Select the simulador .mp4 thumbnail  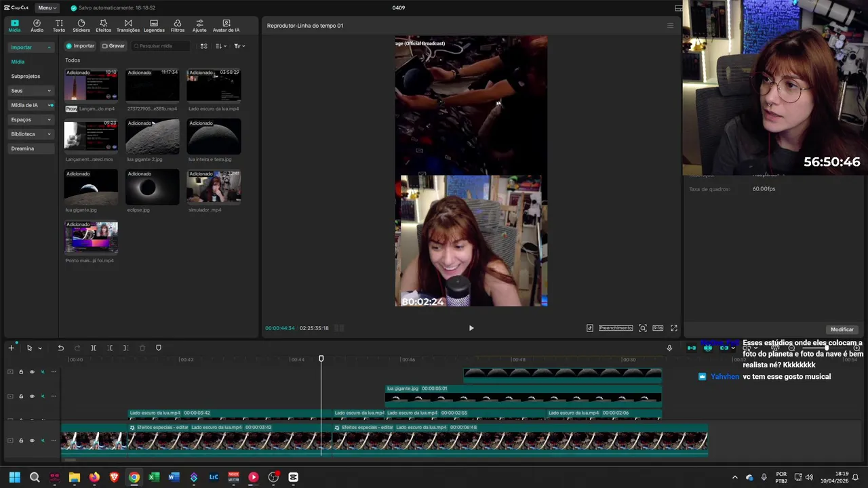tap(214, 187)
